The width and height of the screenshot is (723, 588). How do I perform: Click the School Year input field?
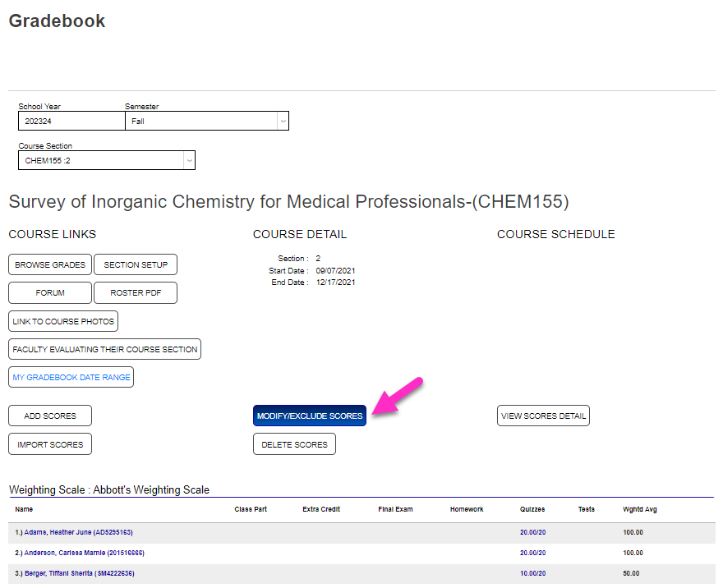[71, 121]
